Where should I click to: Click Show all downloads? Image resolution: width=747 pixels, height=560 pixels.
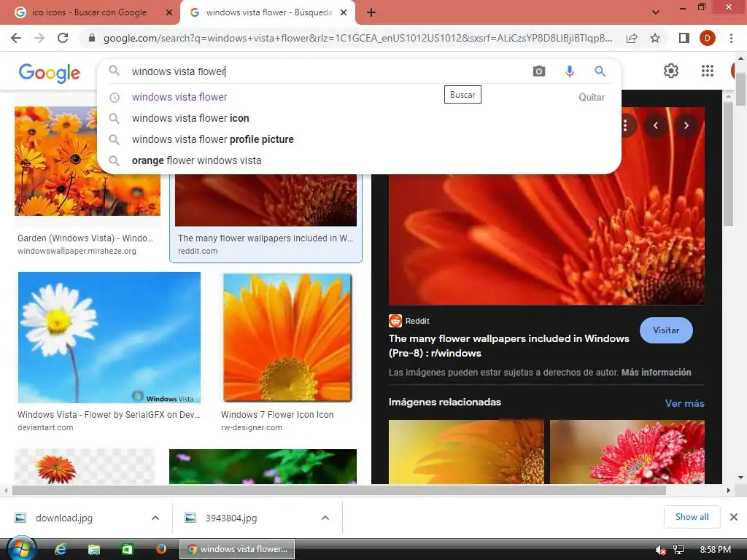pyautogui.click(x=692, y=517)
